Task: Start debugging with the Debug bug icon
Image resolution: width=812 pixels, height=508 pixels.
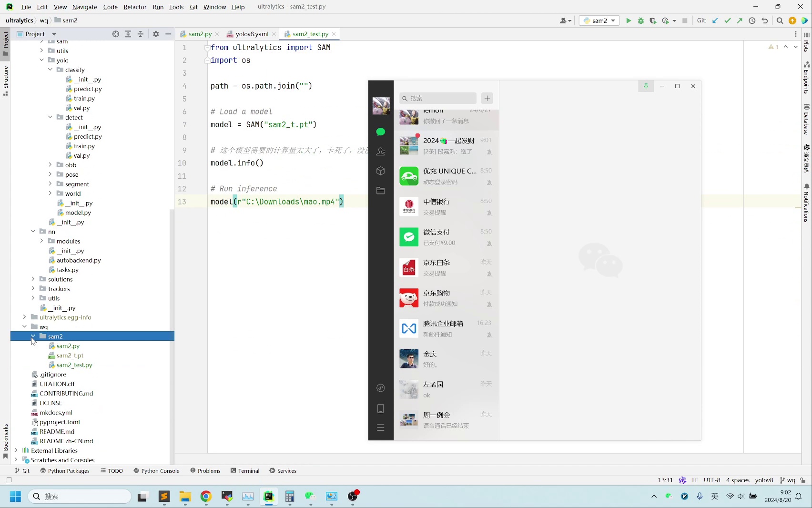Action: [641, 20]
